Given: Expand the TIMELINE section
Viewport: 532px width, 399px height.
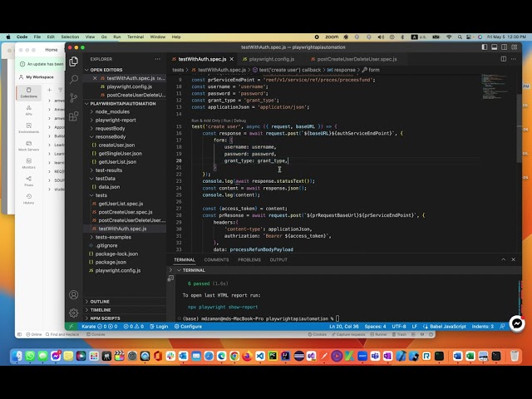Looking at the screenshot, I should pos(101,310).
